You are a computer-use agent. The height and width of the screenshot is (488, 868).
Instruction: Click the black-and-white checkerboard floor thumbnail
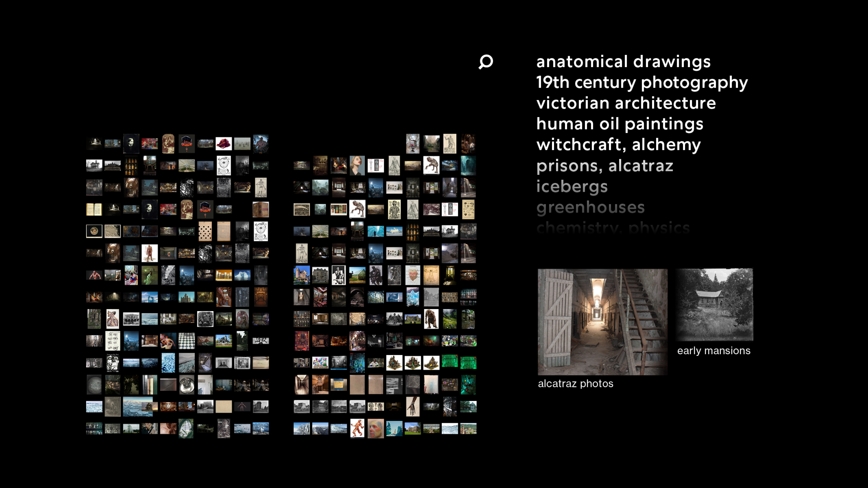click(x=186, y=340)
